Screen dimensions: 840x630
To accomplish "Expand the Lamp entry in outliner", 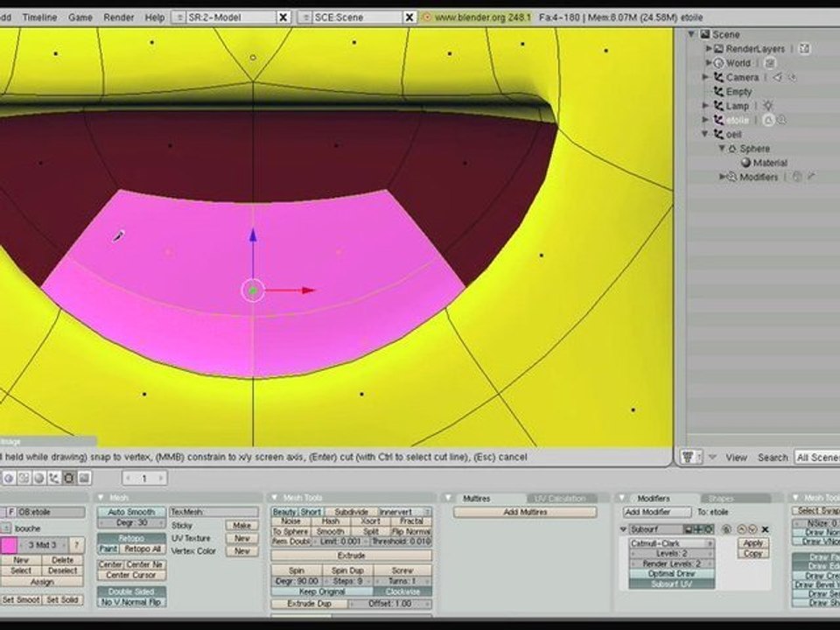I will coord(705,106).
